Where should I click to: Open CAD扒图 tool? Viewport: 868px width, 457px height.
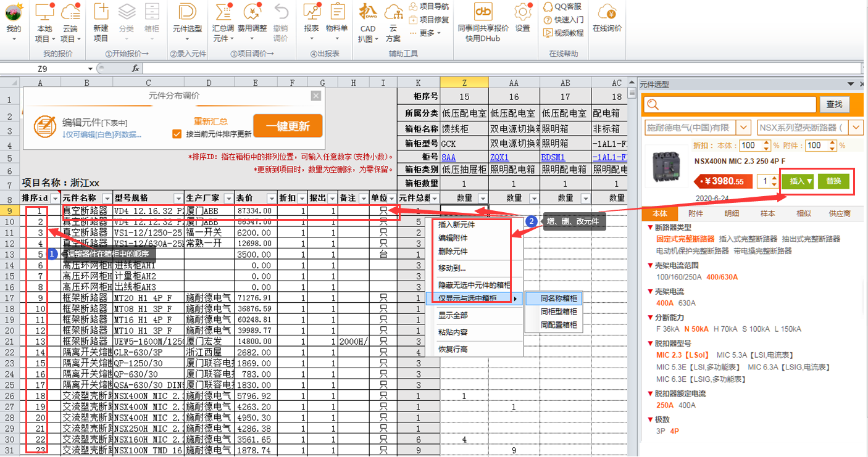tap(368, 22)
